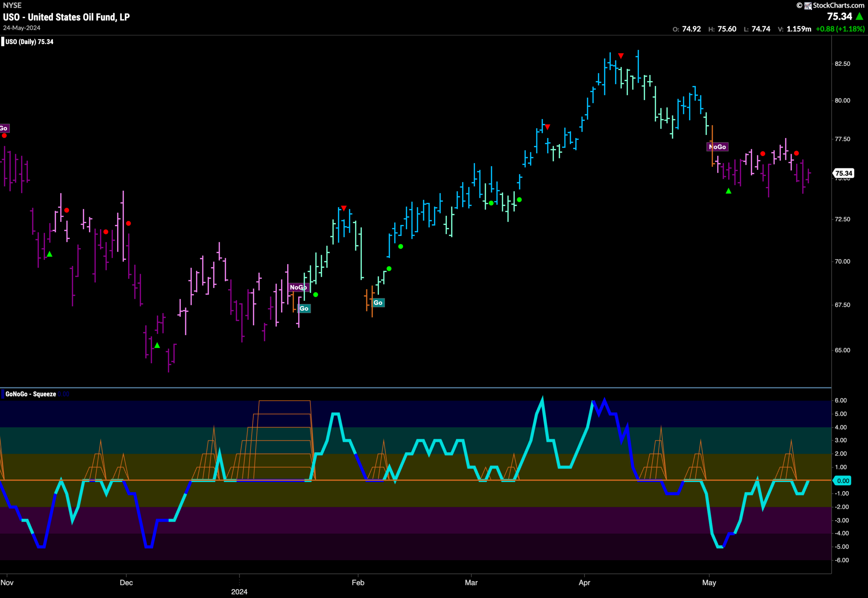Click the 2024 year label on time axis
868x598 pixels.
click(x=239, y=592)
